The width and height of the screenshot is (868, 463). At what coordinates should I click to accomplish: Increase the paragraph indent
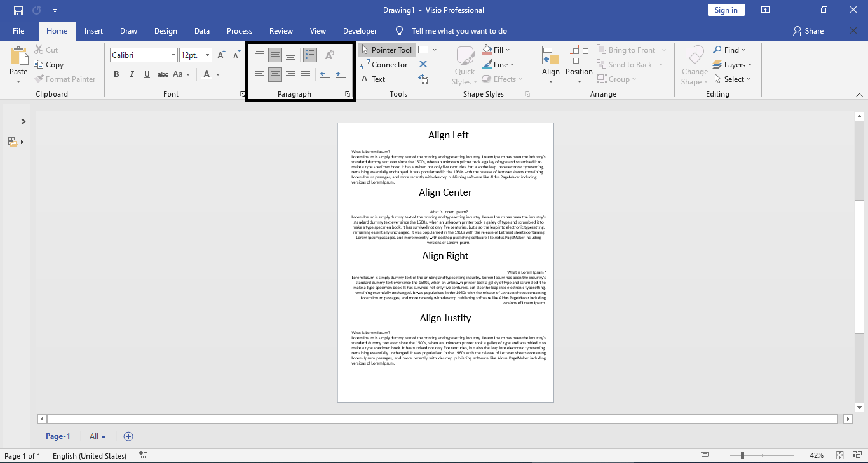(341, 74)
